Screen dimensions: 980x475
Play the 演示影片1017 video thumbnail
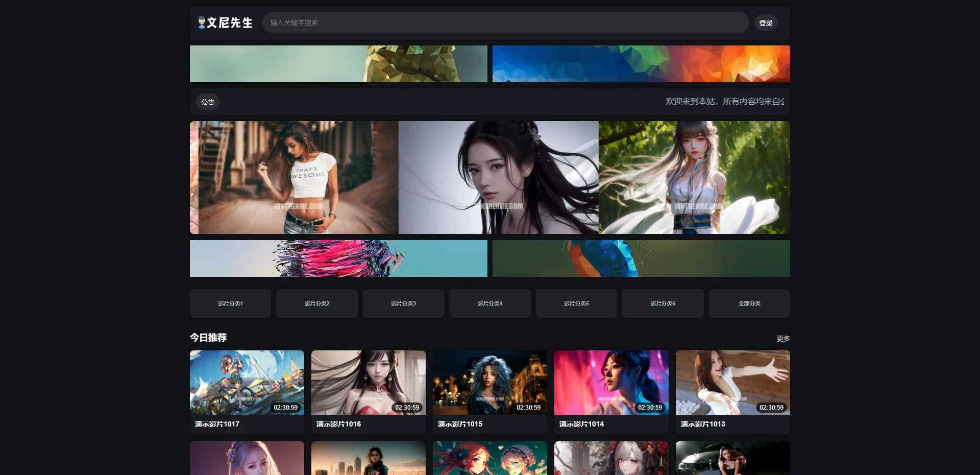tap(247, 382)
